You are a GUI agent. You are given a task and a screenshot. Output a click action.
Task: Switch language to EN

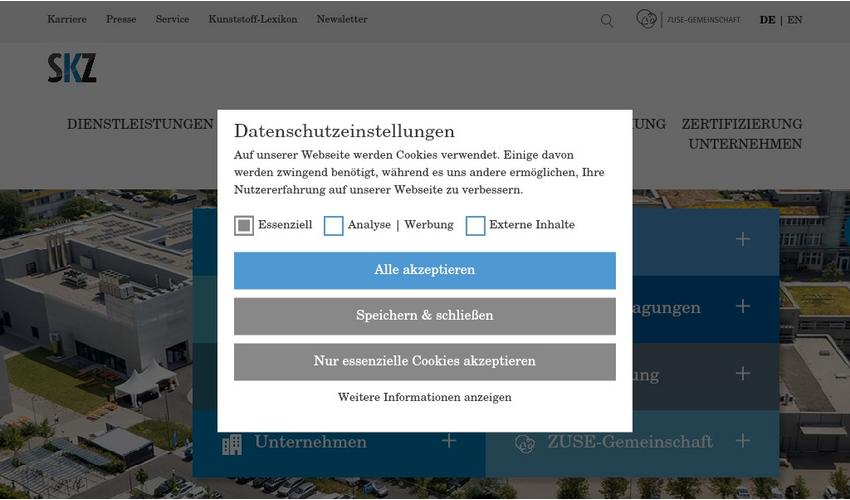coord(794,20)
